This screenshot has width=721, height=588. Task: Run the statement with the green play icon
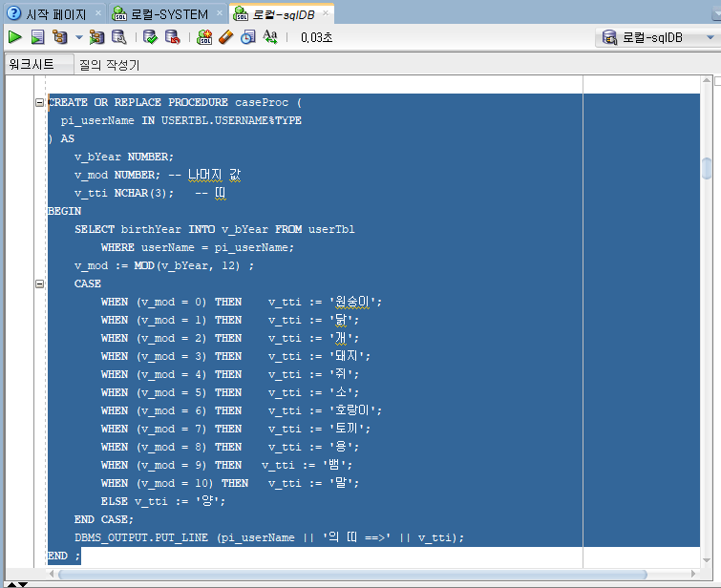click(14, 37)
